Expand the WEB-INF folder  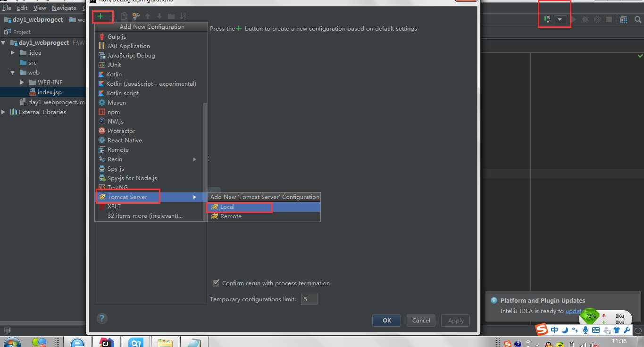tap(22, 82)
